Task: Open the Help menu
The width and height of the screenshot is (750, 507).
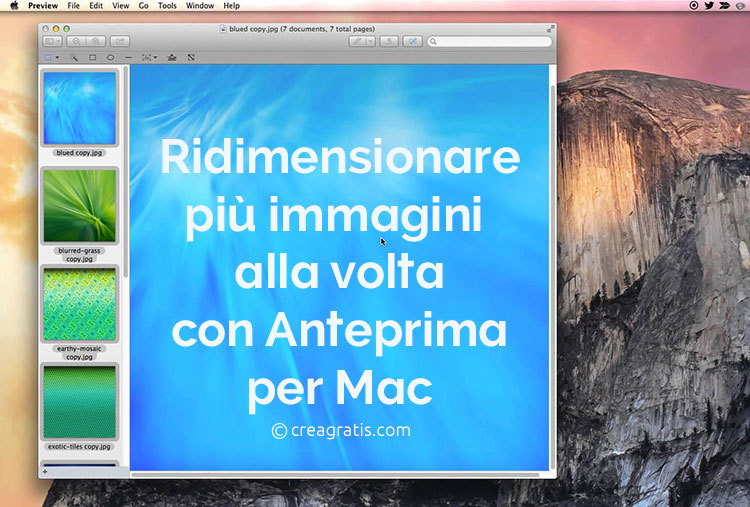Action: 232,6
